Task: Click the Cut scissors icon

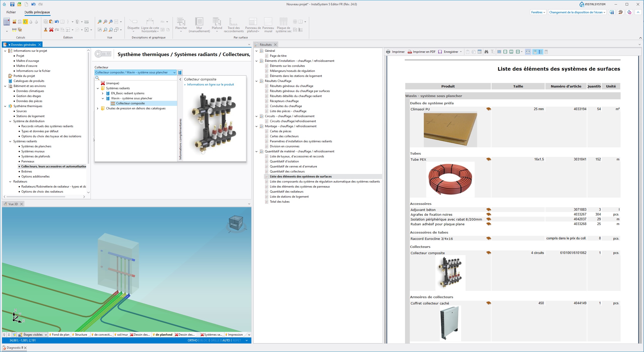Action: pyautogui.click(x=46, y=30)
